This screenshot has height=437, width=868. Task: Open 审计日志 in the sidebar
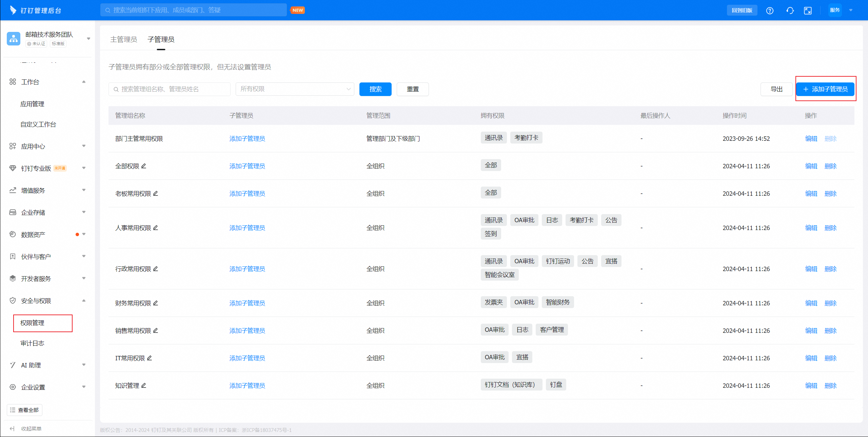[32, 343]
